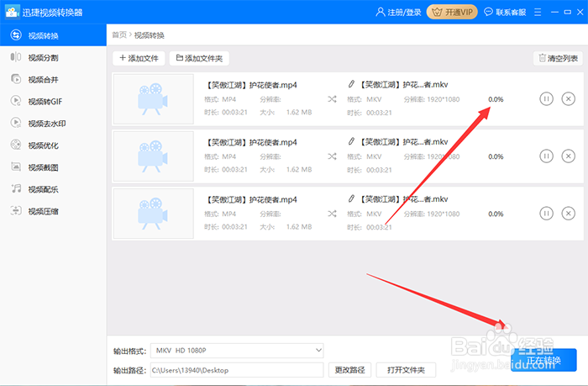
Task: Remove the third video from the list
Action: [x=568, y=214]
